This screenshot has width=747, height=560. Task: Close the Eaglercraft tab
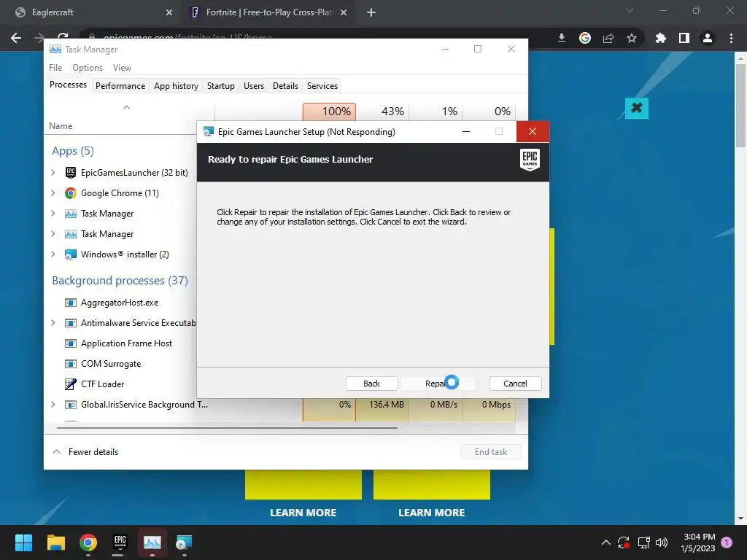[x=169, y=12]
